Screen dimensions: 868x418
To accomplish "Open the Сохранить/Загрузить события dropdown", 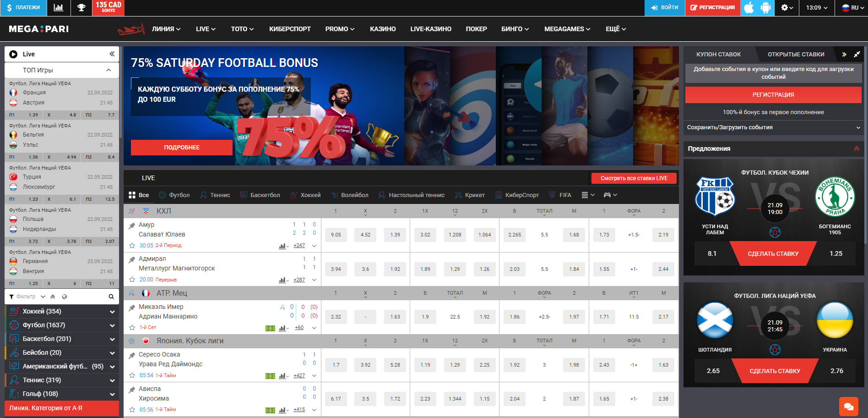I will [x=774, y=127].
